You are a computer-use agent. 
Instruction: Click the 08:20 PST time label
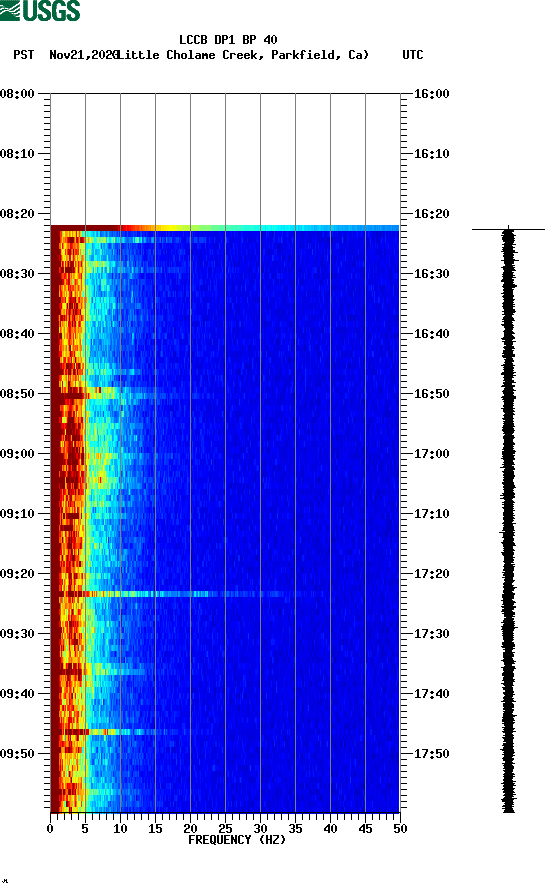tap(18, 214)
